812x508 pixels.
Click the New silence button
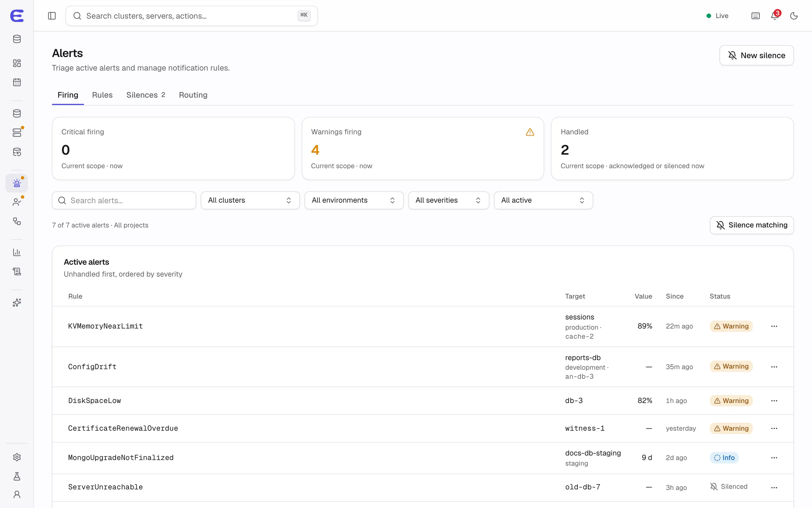coord(756,55)
